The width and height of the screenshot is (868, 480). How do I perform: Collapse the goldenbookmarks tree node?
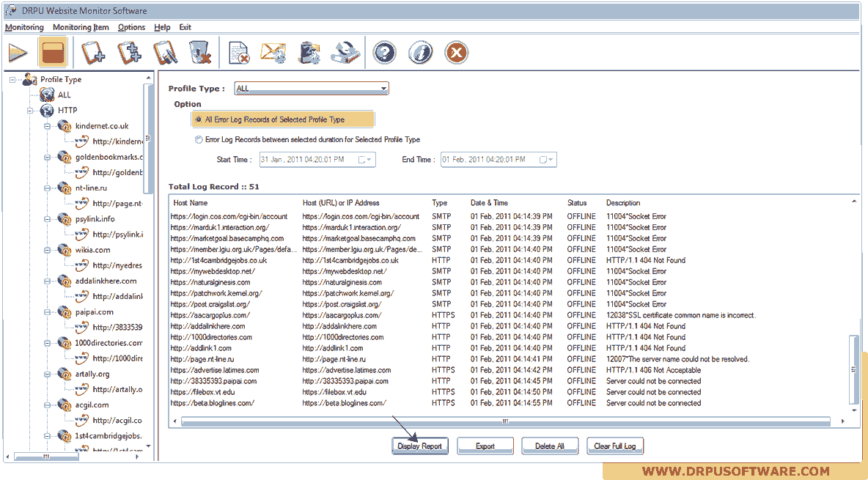[48, 158]
